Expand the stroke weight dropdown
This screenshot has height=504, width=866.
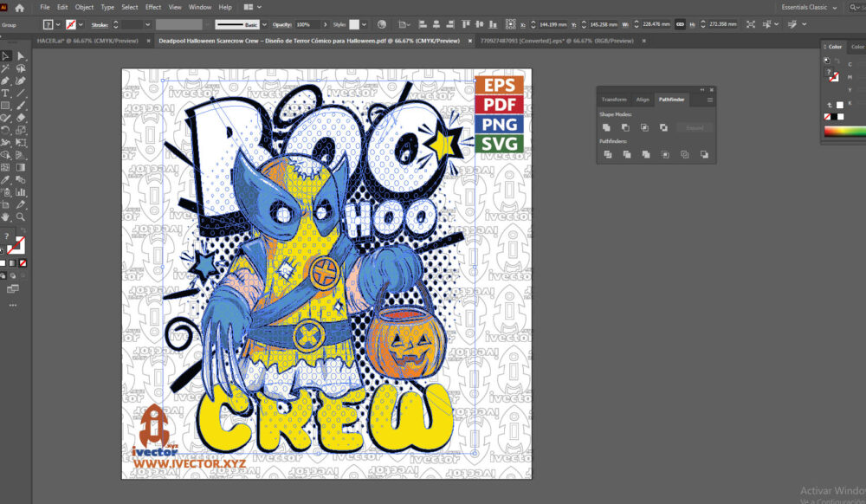(147, 25)
